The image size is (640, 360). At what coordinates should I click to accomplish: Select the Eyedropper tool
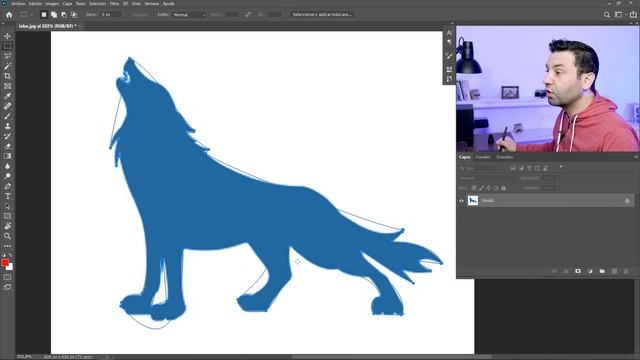(x=7, y=96)
